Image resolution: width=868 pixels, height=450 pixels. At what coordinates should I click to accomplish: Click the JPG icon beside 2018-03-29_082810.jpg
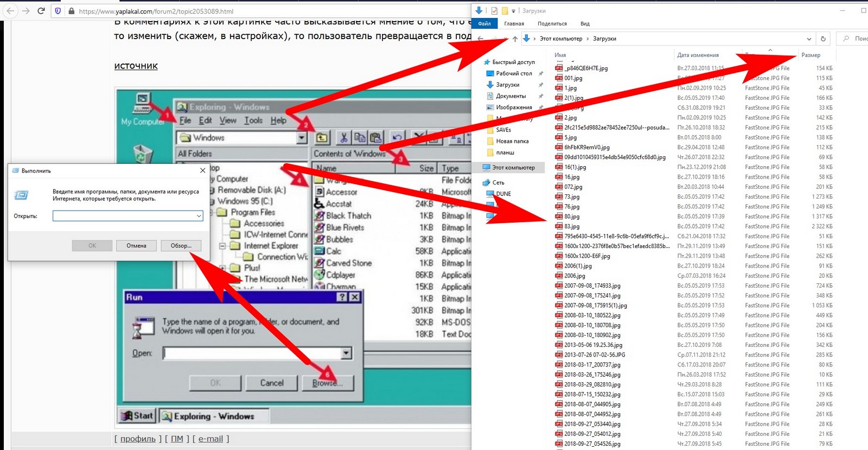[559, 384]
